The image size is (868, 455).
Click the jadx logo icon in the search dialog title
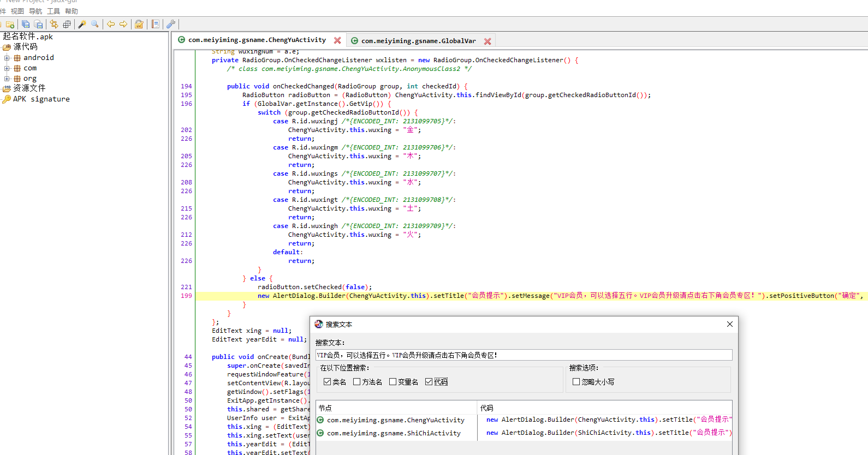[x=319, y=324]
